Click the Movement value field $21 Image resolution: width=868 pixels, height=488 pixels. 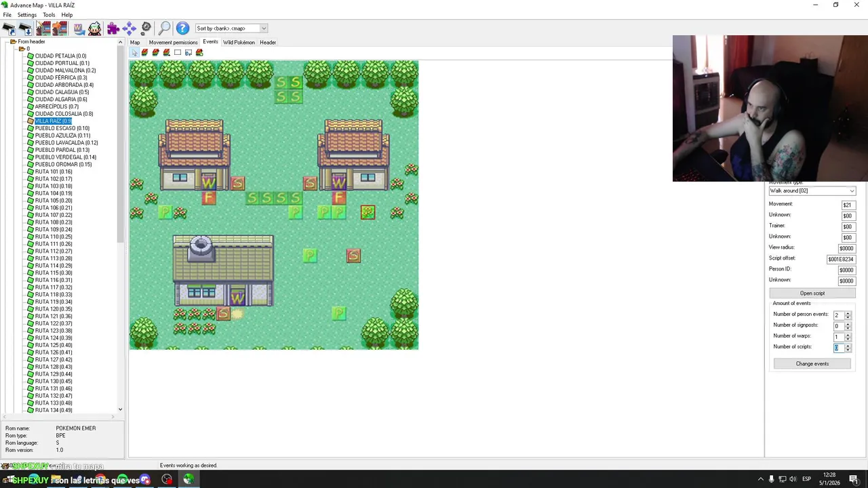847,205
